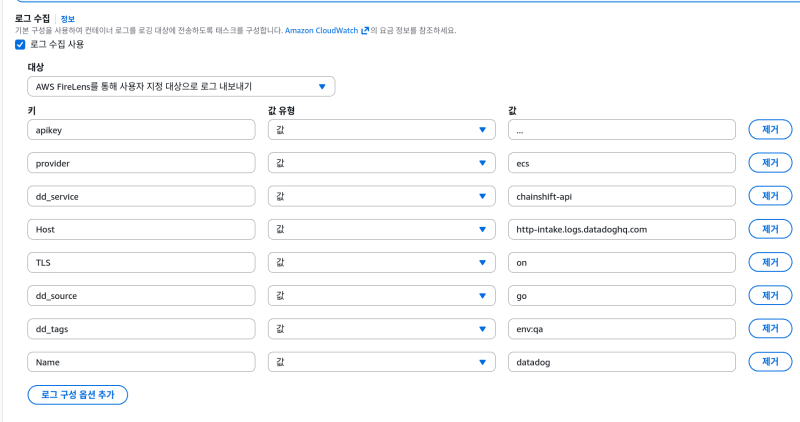The image size is (800, 422).
Task: Remove the apikey log option
Action: tap(770, 129)
